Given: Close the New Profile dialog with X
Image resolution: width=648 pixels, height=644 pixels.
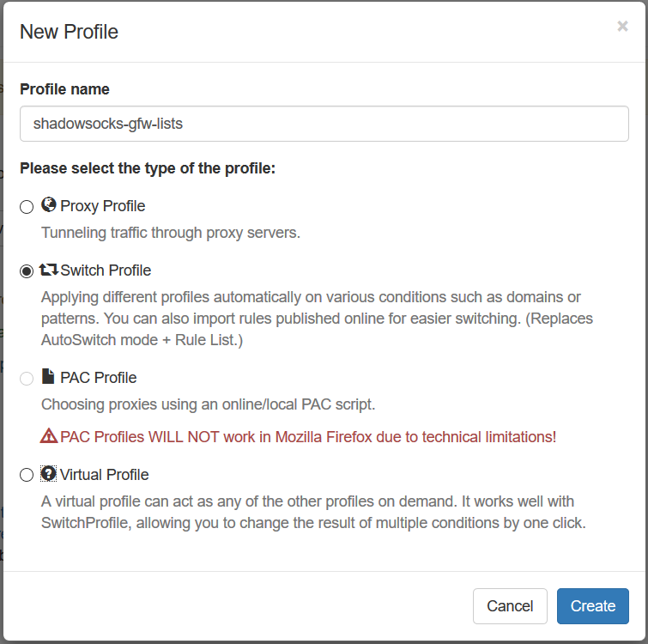Looking at the screenshot, I should (622, 27).
